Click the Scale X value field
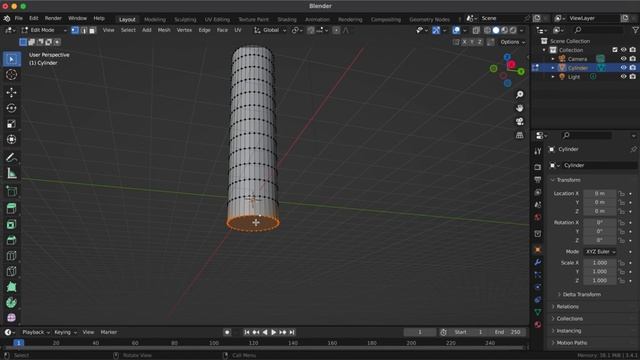Image resolution: width=640 pixels, height=360 pixels. [600, 263]
